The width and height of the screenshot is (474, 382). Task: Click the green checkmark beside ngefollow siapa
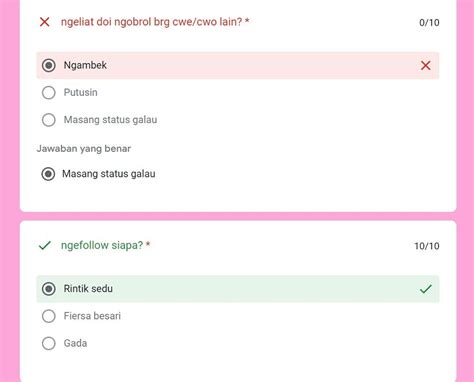click(45, 246)
